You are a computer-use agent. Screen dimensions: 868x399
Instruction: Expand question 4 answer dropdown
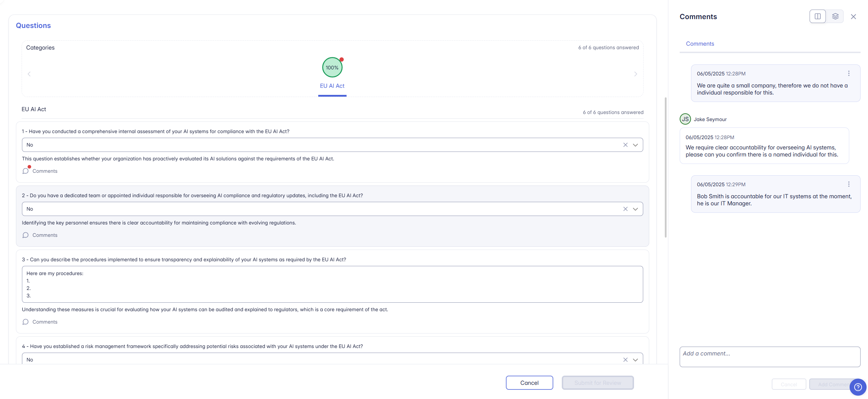pos(635,360)
